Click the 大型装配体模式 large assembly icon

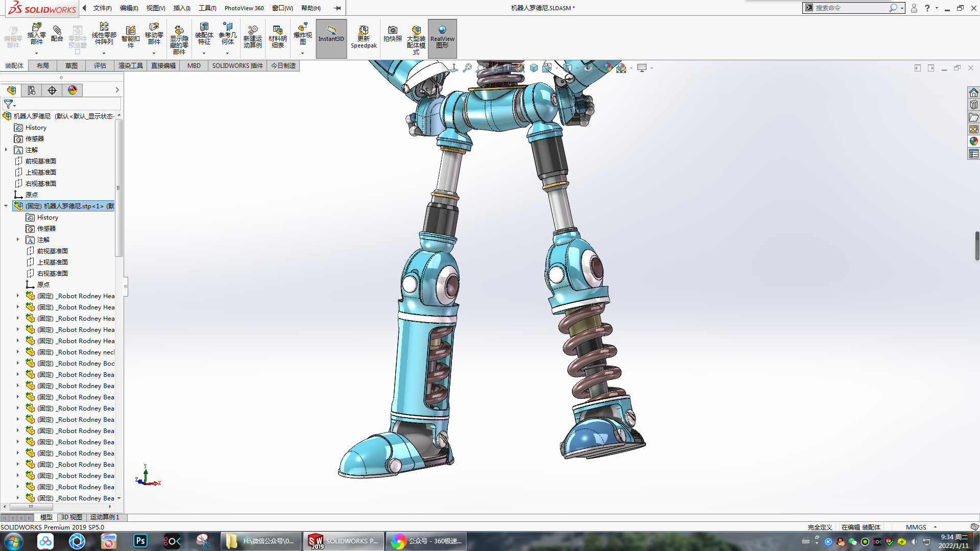pyautogui.click(x=416, y=39)
